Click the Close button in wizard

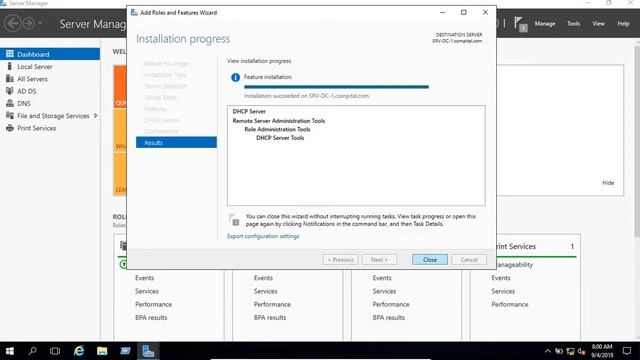pyautogui.click(x=429, y=260)
